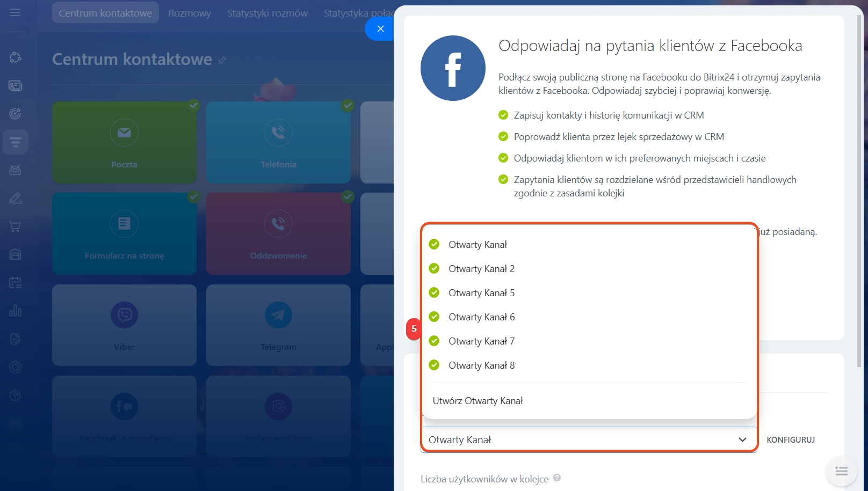Open the Viber channel tile

(x=124, y=325)
